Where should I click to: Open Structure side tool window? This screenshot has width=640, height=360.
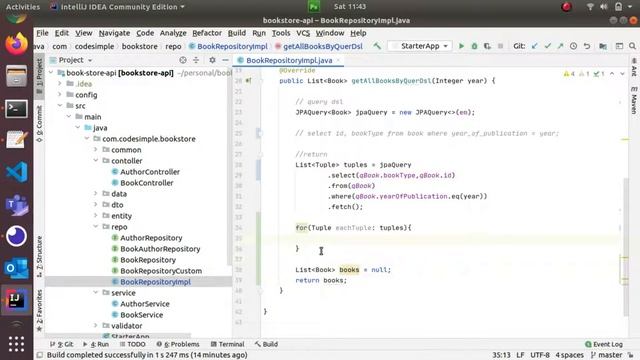[x=39, y=256]
